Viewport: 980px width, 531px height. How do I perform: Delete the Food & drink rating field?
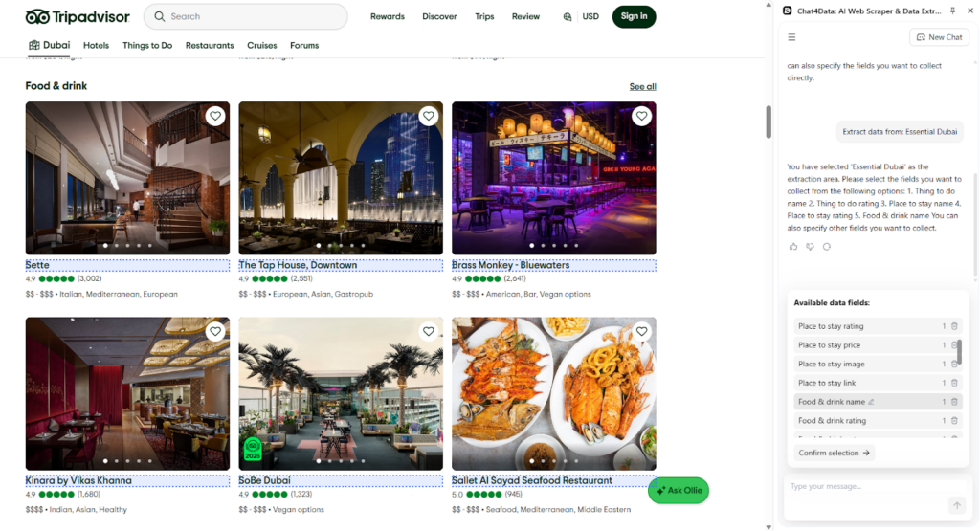(x=954, y=421)
